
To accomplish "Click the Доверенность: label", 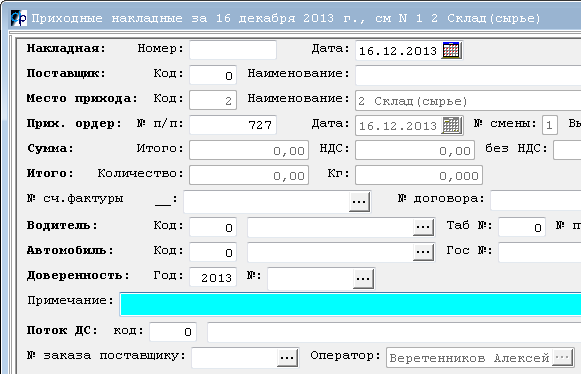I will pyautogui.click(x=78, y=276).
